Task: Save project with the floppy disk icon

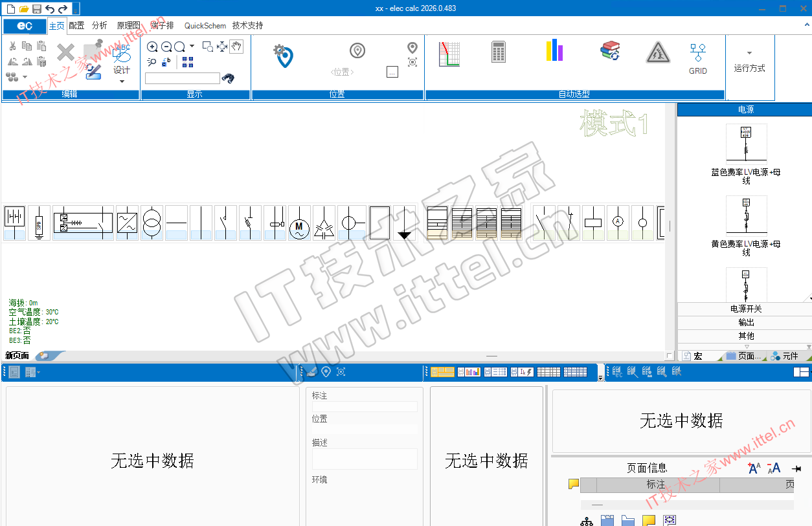Action: coord(37,8)
